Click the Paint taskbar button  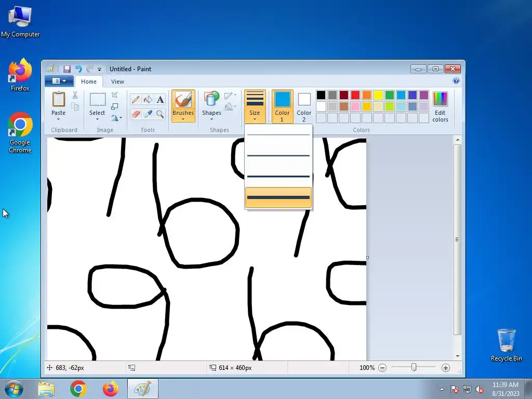click(143, 389)
